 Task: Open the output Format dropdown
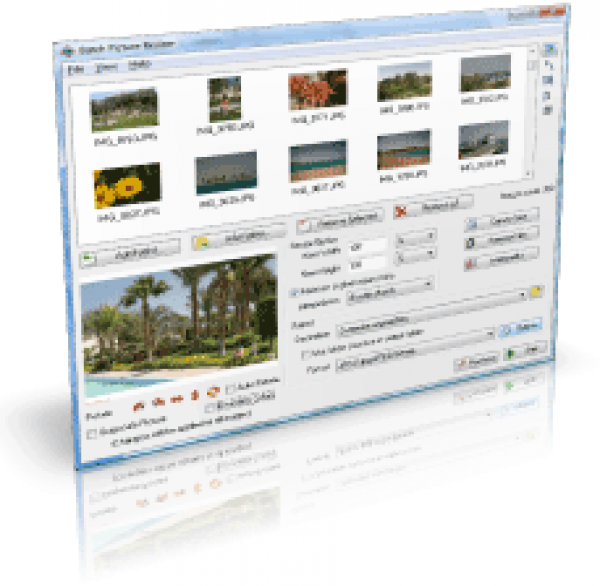[x=416, y=350]
